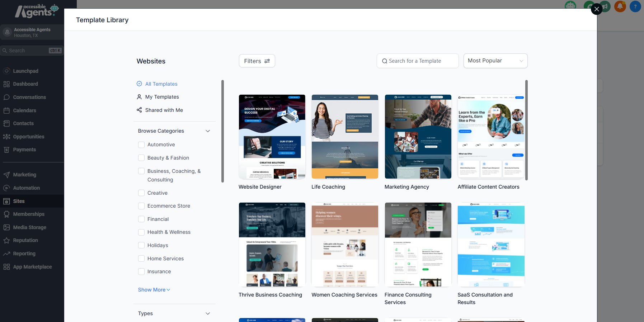Click the magnifier icon in template search
644x322 pixels.
click(385, 61)
